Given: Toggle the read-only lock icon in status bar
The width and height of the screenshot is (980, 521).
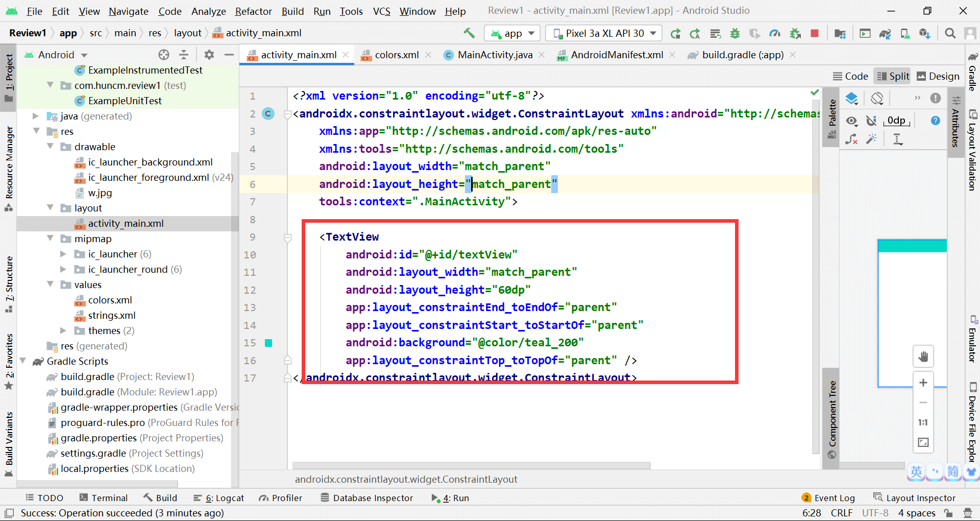Looking at the screenshot, I should (x=948, y=513).
